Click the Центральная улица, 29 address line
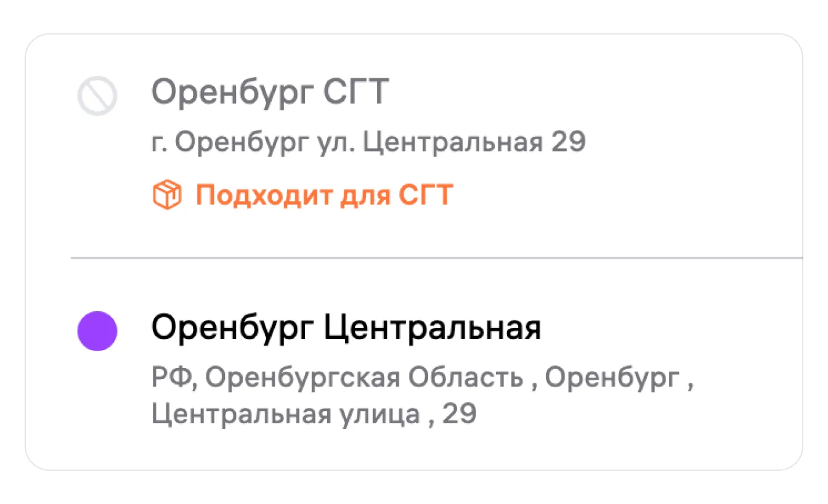Image resolution: width=828 pixels, height=504 pixels. pyautogui.click(x=314, y=415)
